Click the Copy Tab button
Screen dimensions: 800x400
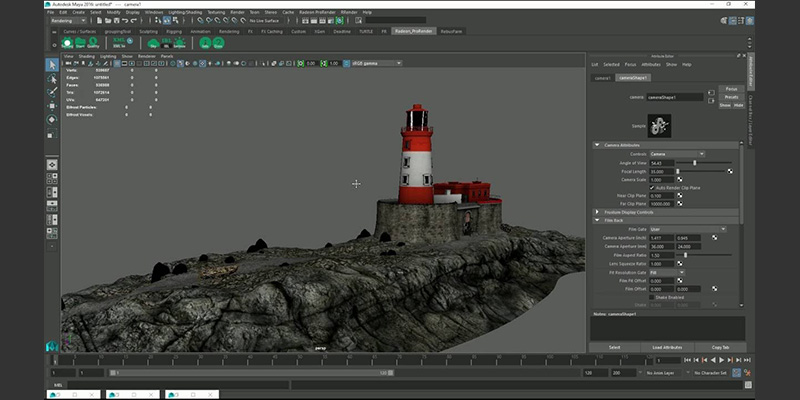coord(720,347)
